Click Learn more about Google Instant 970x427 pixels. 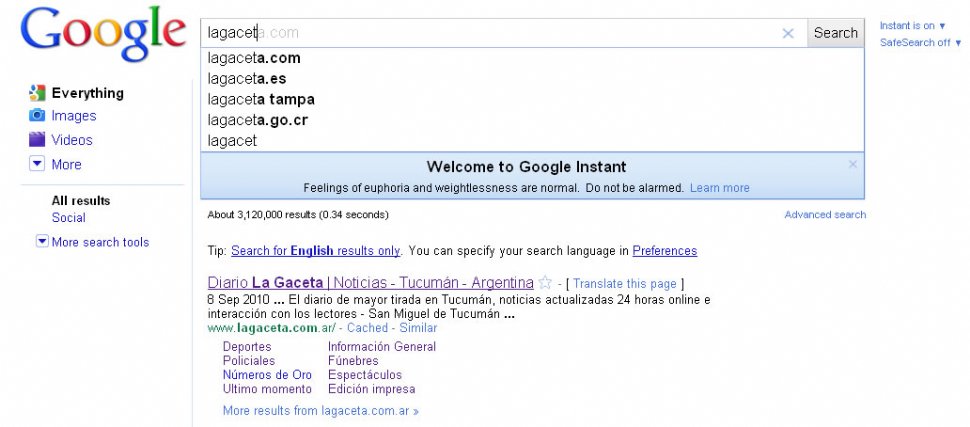719,188
